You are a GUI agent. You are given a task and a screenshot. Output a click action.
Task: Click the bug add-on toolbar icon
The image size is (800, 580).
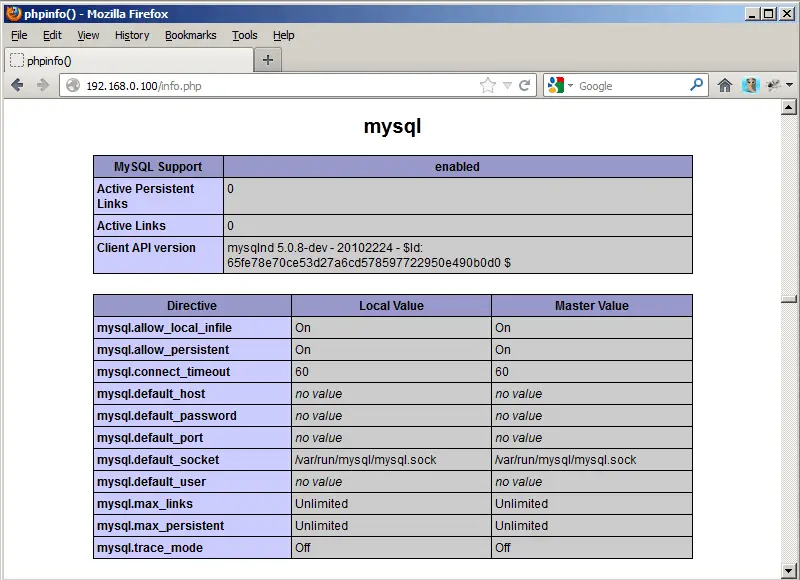[773, 85]
